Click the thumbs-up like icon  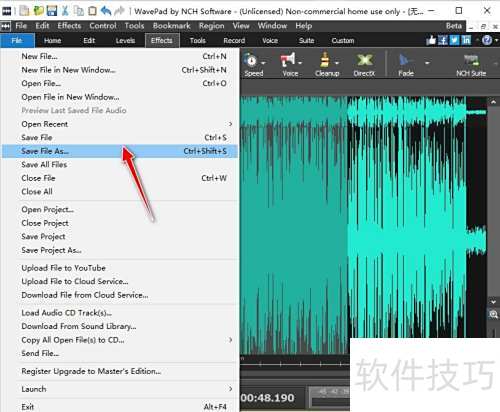[x=431, y=40]
